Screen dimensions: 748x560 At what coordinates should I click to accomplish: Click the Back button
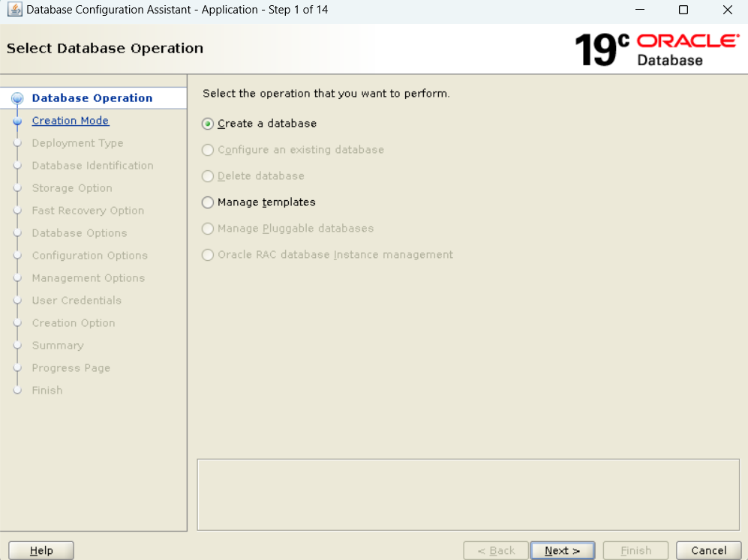496,550
